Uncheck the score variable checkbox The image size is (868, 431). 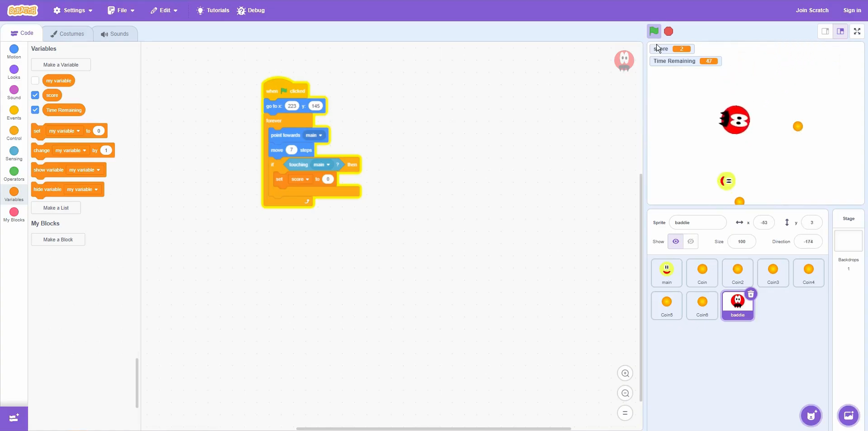(35, 95)
